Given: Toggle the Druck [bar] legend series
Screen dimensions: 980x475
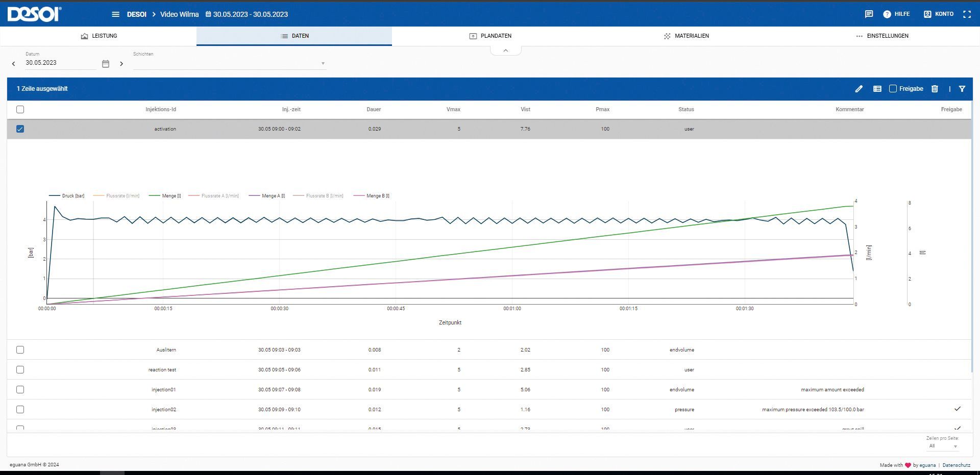Looking at the screenshot, I should [x=67, y=196].
